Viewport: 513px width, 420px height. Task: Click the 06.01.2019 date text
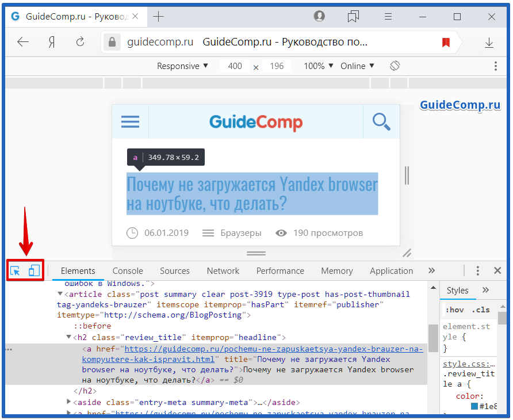[x=166, y=233]
